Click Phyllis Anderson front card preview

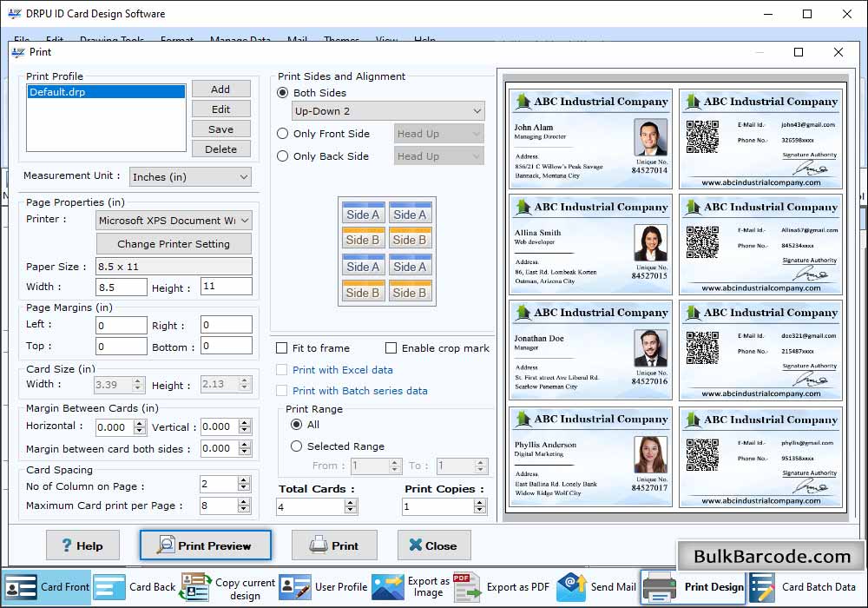[x=590, y=457]
